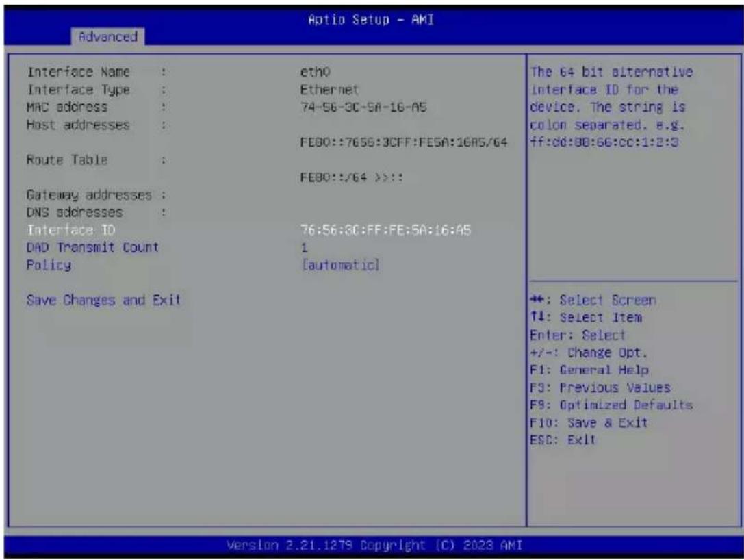Image resolution: width=744 pixels, height=560 pixels.
Task: Click the help text about 64 bit interface ID
Action: (x=611, y=107)
